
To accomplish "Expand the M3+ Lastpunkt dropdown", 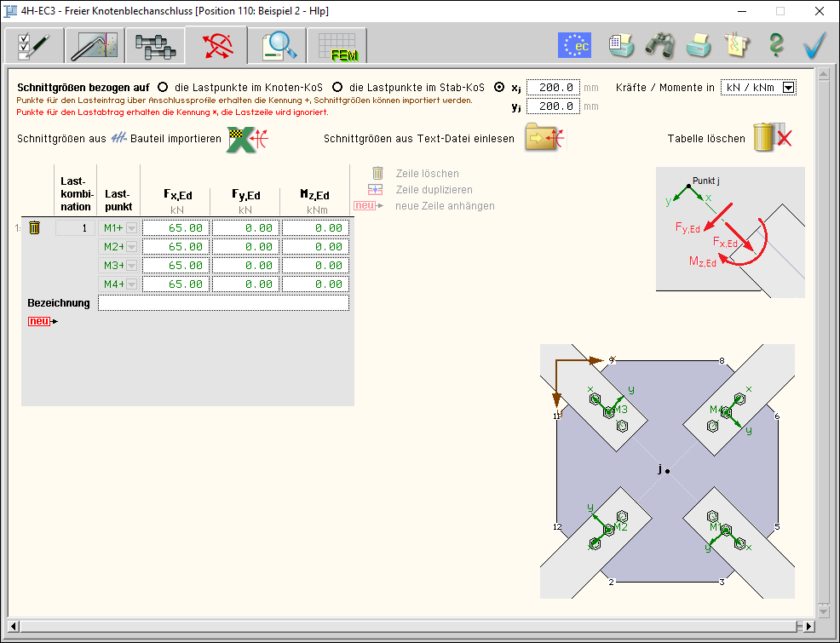I will point(131,266).
